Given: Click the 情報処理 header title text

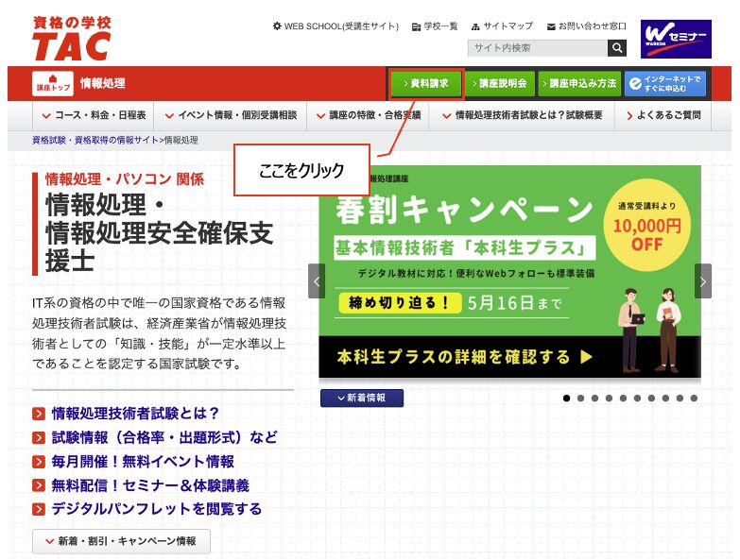Looking at the screenshot, I should pos(102,83).
